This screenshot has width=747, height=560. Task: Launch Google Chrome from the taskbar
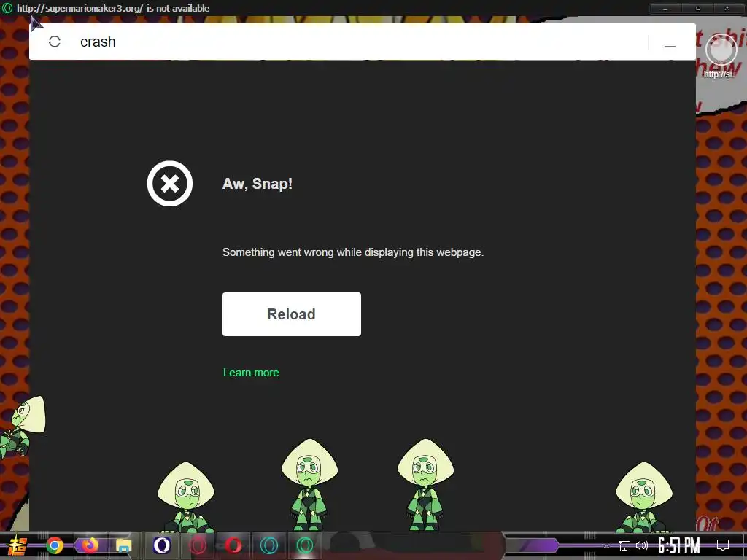[55, 545]
